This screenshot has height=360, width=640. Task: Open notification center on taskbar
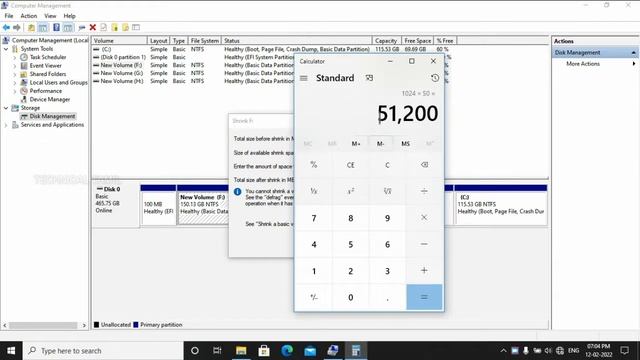tap(624, 351)
